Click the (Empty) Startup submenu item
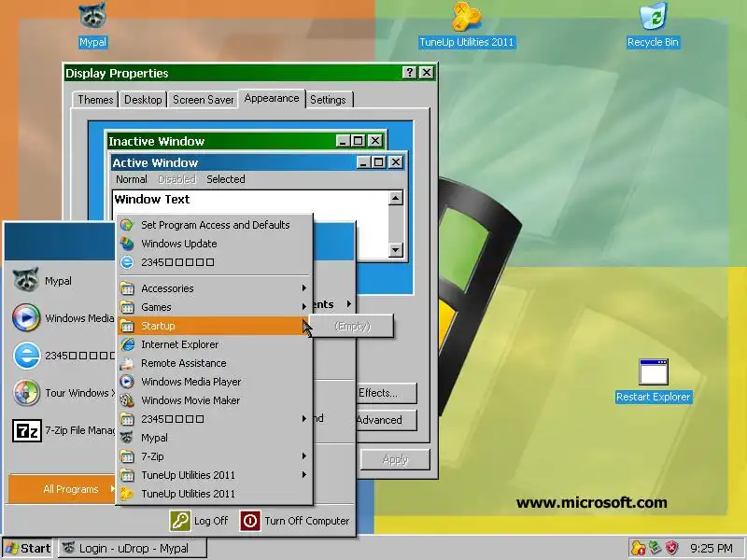The height and width of the screenshot is (560, 747). click(352, 326)
